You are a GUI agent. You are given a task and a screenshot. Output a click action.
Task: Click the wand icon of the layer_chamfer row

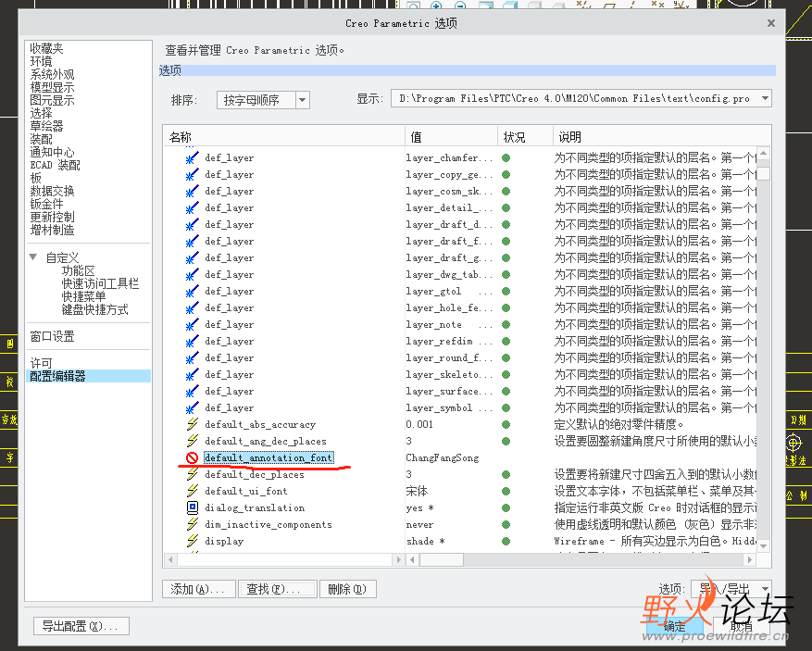(193, 158)
